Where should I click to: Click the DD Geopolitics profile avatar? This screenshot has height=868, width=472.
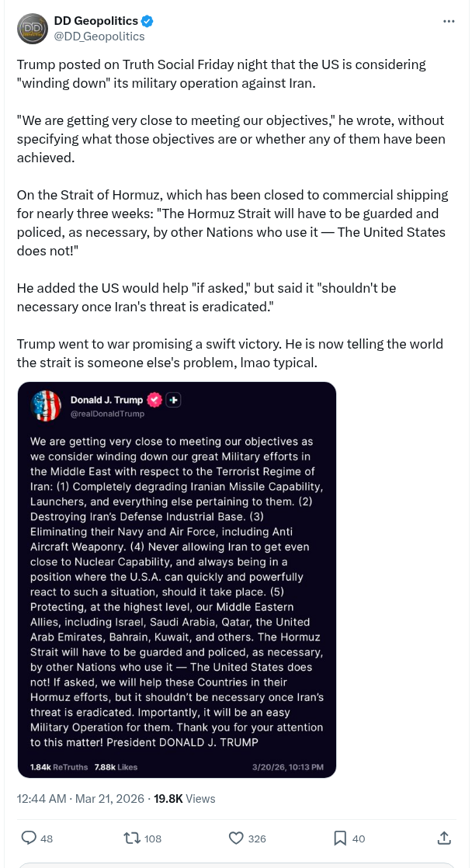(31, 29)
